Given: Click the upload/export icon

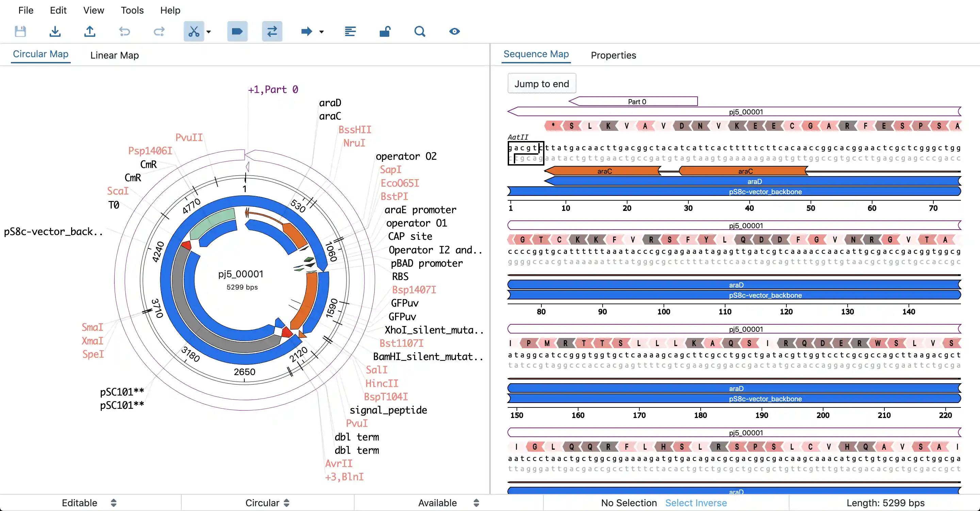Looking at the screenshot, I should click(x=90, y=31).
